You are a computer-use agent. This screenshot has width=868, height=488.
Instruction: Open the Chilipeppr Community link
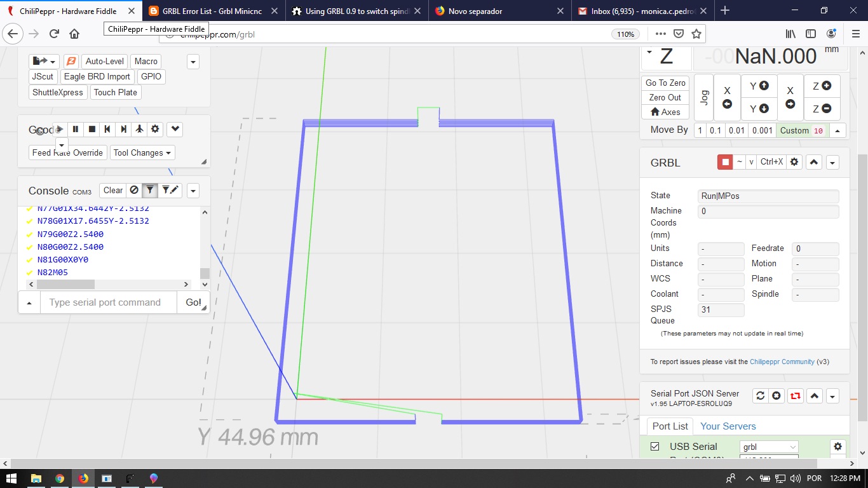782,362
